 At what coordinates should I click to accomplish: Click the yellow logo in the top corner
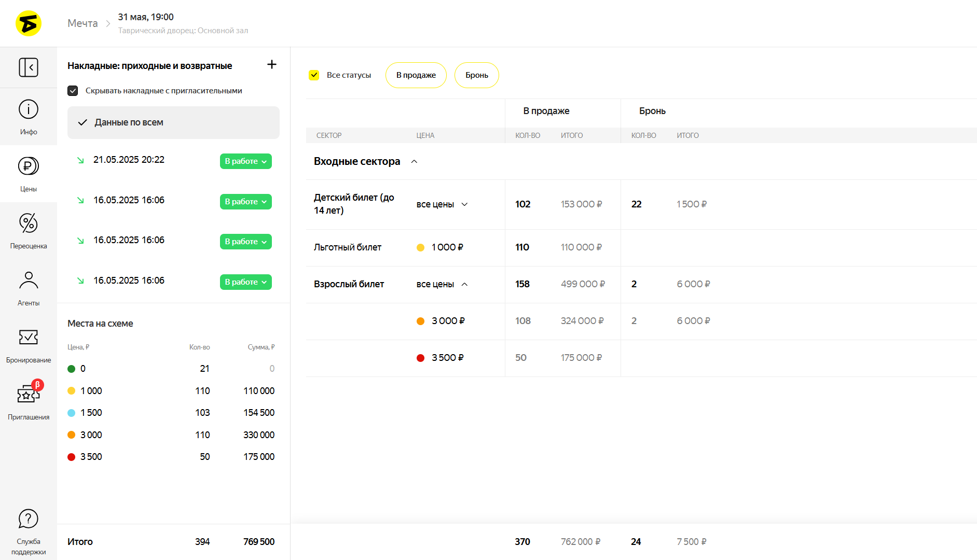(29, 23)
